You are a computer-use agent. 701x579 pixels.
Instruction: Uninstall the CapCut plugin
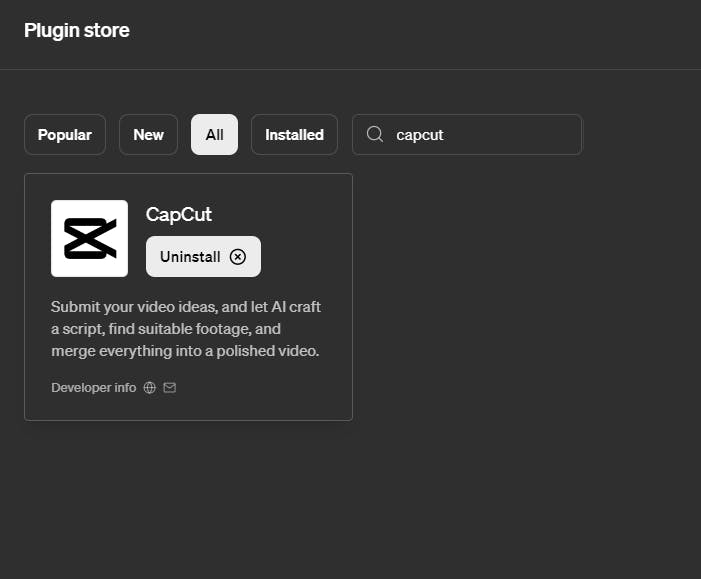203,257
